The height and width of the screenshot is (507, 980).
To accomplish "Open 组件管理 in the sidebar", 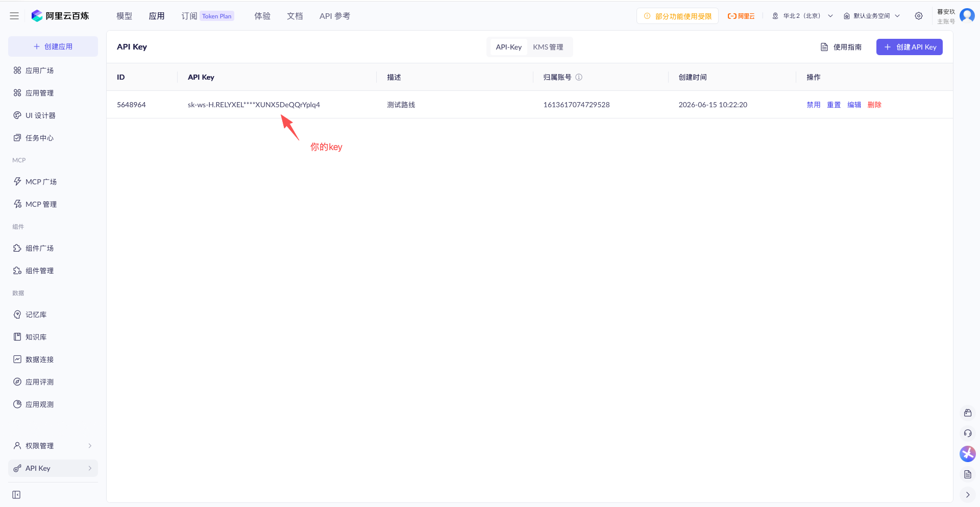I will click(53, 271).
